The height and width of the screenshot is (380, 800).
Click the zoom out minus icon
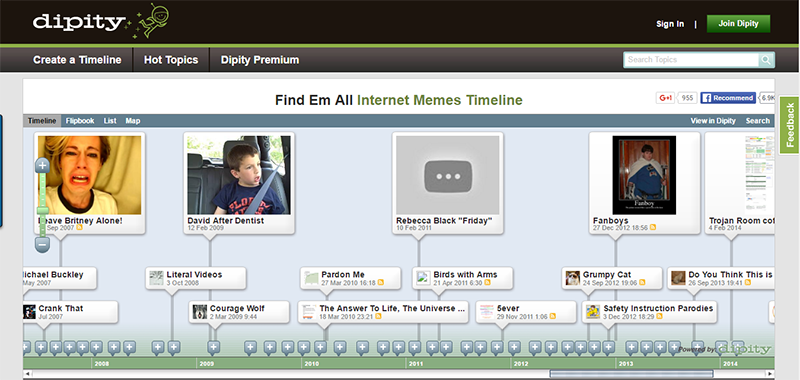[x=42, y=245]
